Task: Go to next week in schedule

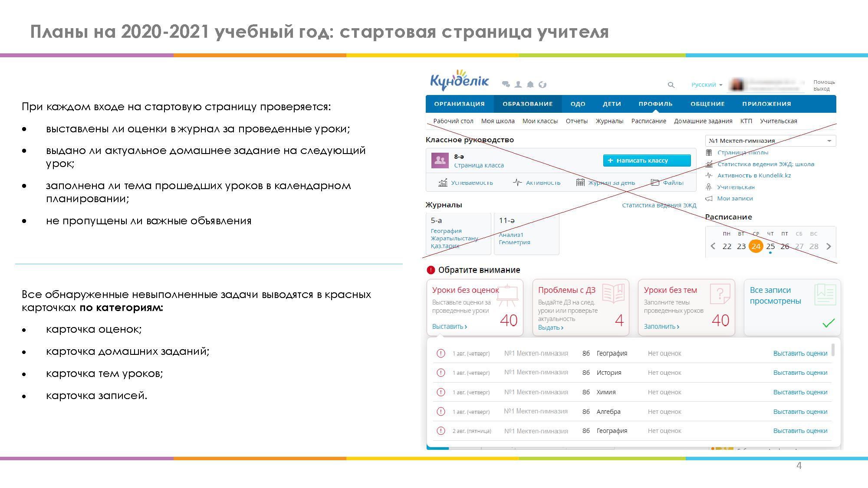Action: coord(829,246)
